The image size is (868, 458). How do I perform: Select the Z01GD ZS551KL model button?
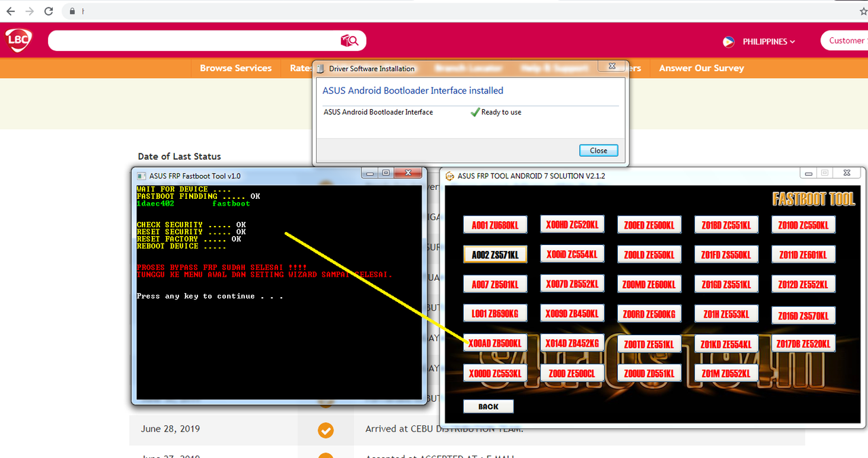tap(726, 284)
